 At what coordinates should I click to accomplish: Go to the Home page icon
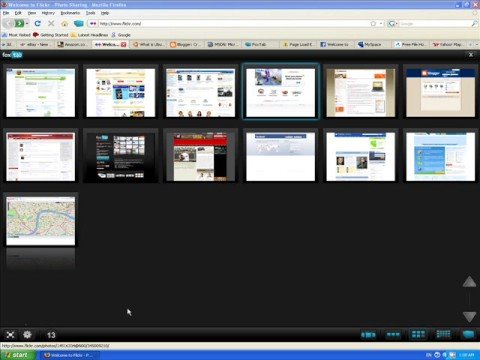tap(65, 23)
